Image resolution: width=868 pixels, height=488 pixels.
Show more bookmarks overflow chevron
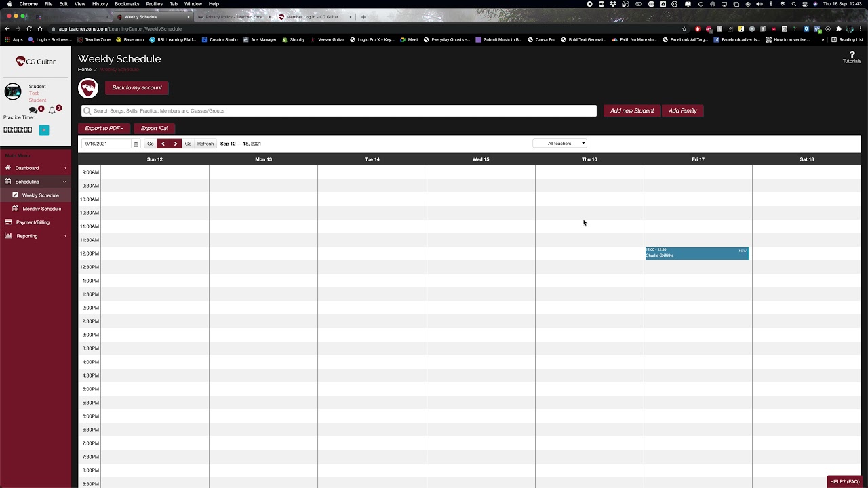pyautogui.click(x=823, y=40)
